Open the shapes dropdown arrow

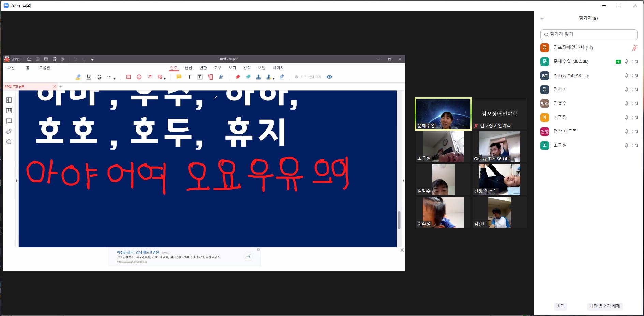(x=165, y=79)
